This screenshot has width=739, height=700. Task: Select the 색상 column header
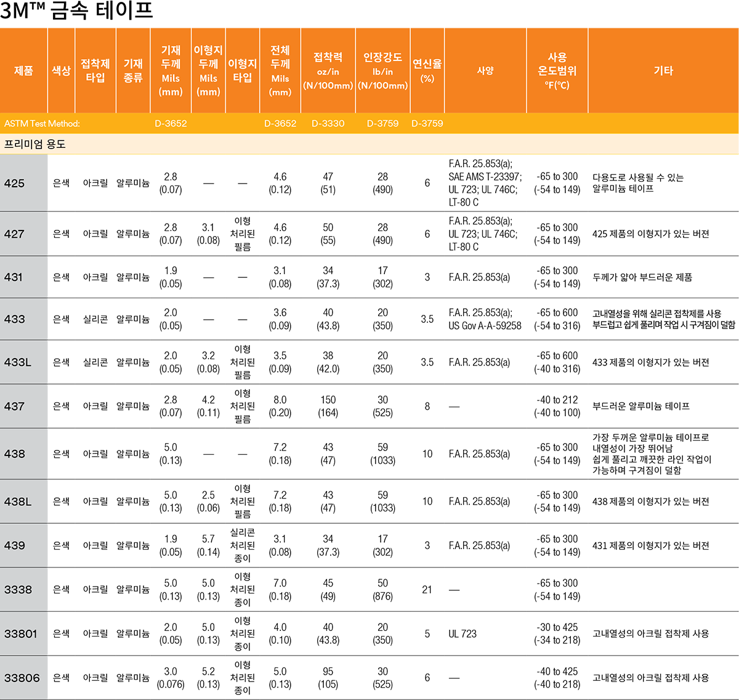pos(61,71)
